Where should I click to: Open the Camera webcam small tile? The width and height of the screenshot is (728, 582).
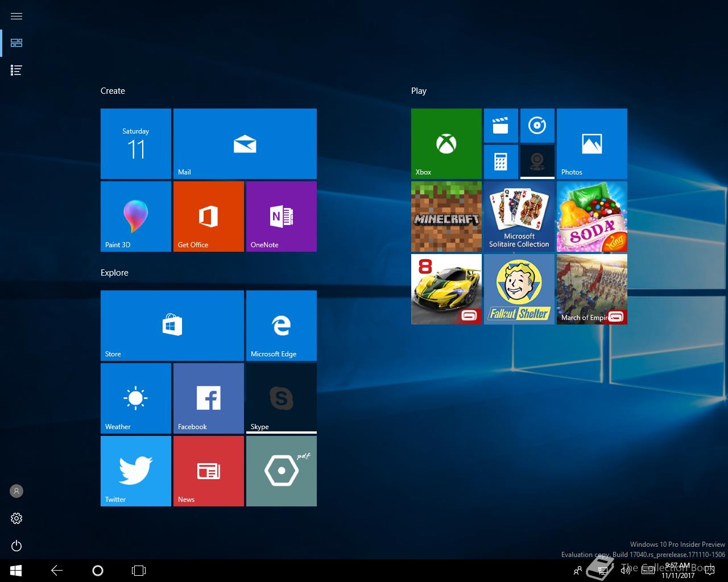[537, 162]
